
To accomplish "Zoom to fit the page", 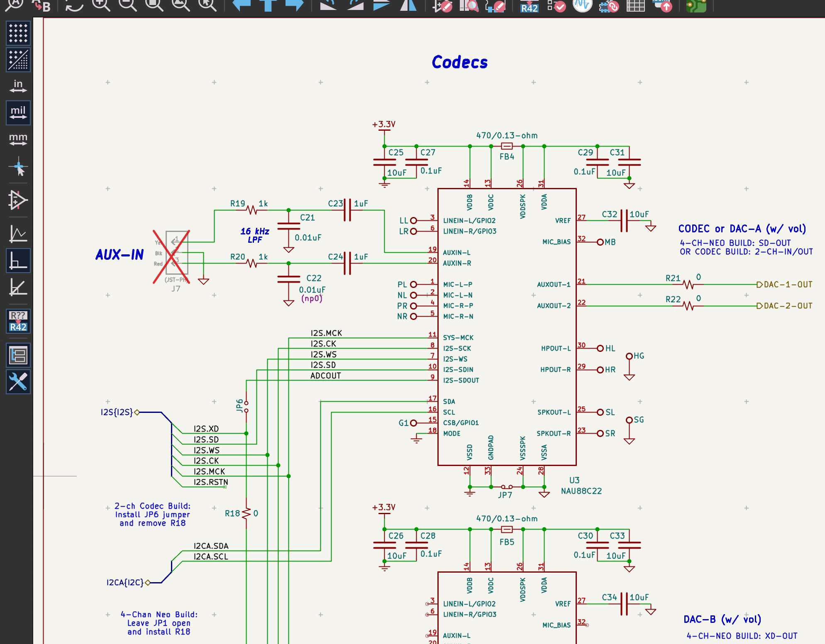I will click(x=154, y=5).
